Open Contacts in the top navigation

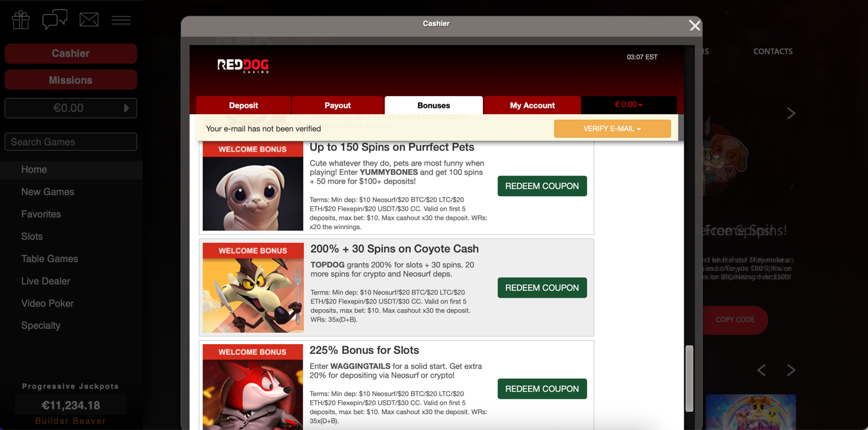coord(773,51)
